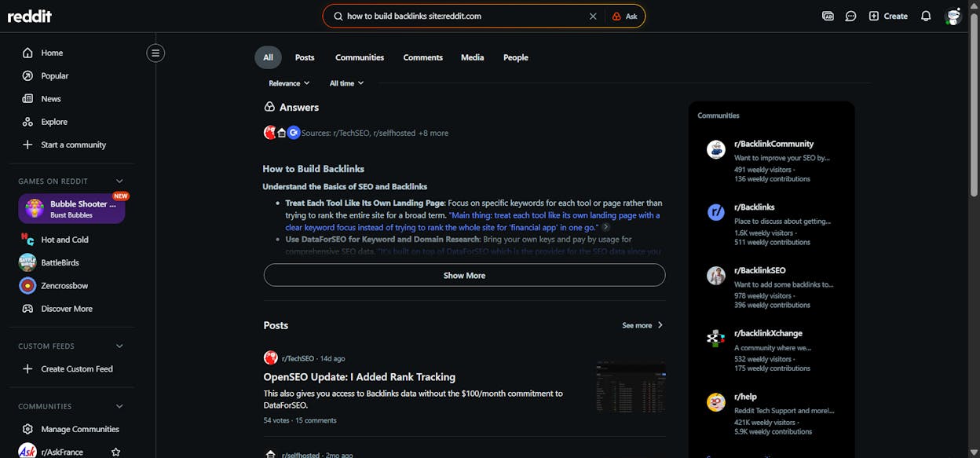
Task: Open the Relevance sort dropdown
Action: click(289, 83)
